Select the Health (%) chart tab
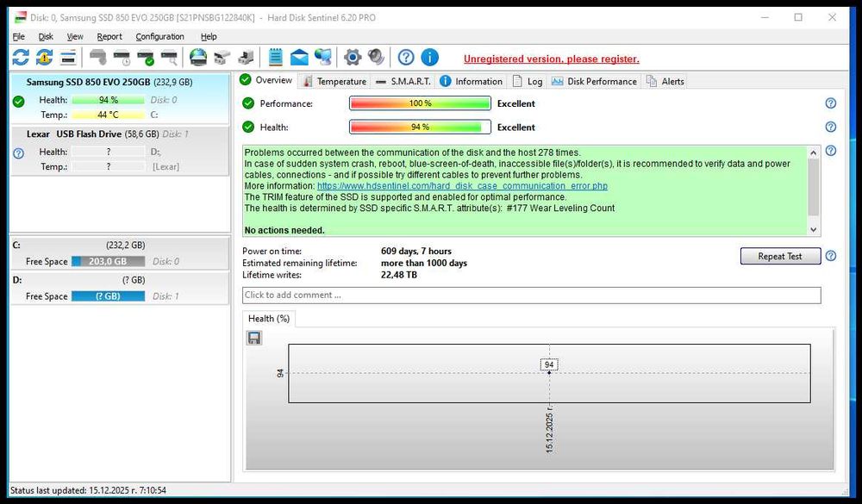The image size is (862, 504). point(269,319)
